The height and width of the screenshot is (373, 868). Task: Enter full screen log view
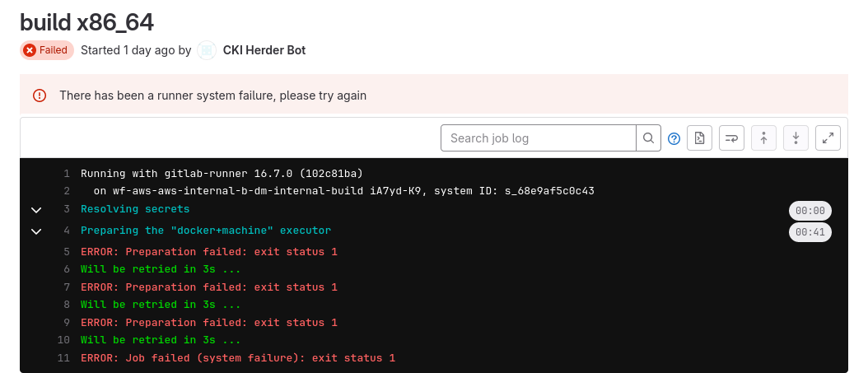click(828, 138)
